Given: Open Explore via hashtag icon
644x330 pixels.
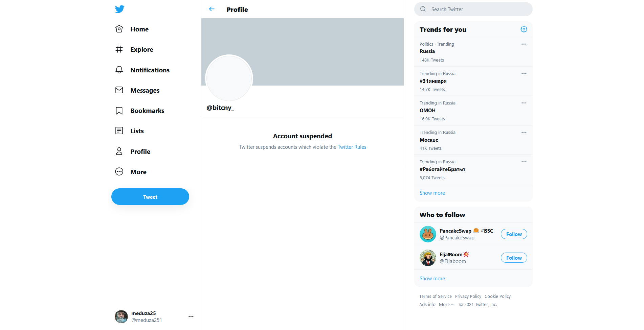Looking at the screenshot, I should [119, 49].
